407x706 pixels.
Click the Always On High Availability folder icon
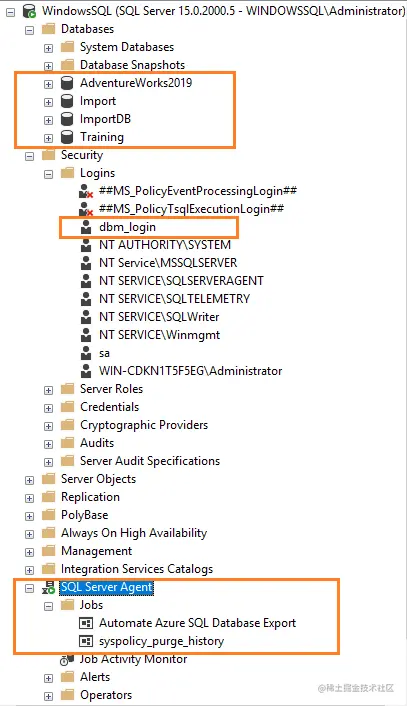48,533
